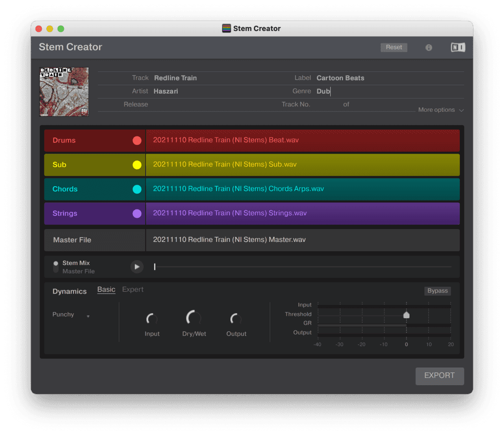Select the Chords Arps.wav file slot
The image size is (504, 435).
point(303,189)
